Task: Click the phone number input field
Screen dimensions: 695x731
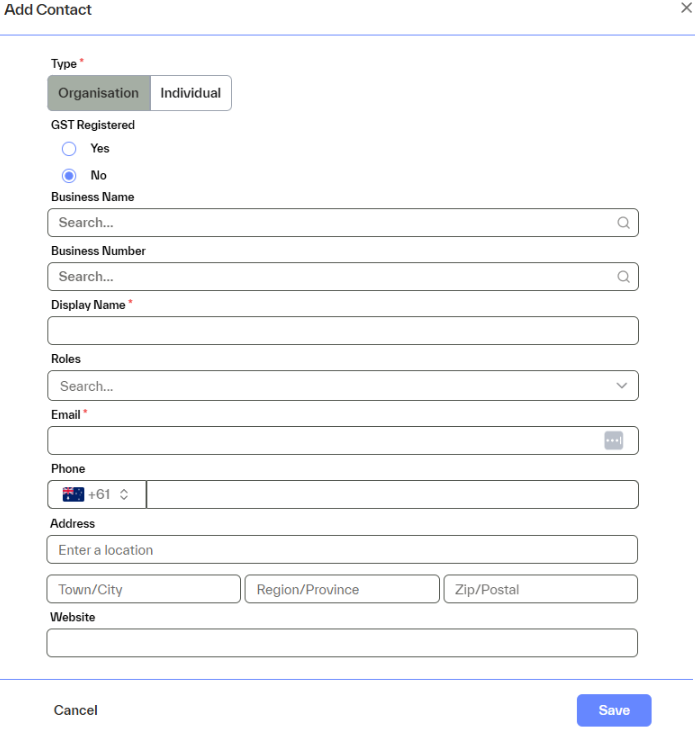Action: click(392, 494)
